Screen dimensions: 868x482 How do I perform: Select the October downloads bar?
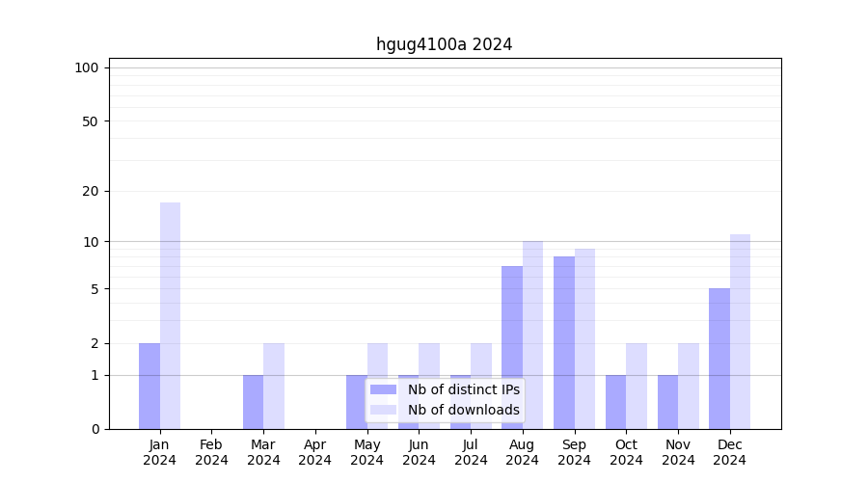637,386
